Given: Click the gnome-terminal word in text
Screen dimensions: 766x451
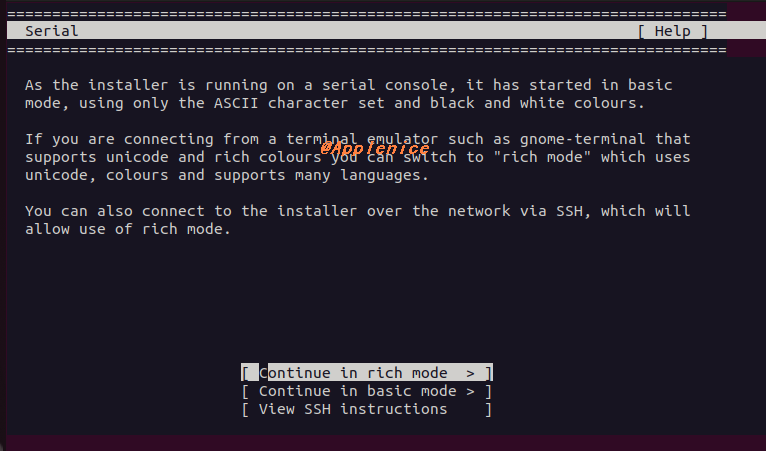Looking at the screenshot, I should pos(582,139).
